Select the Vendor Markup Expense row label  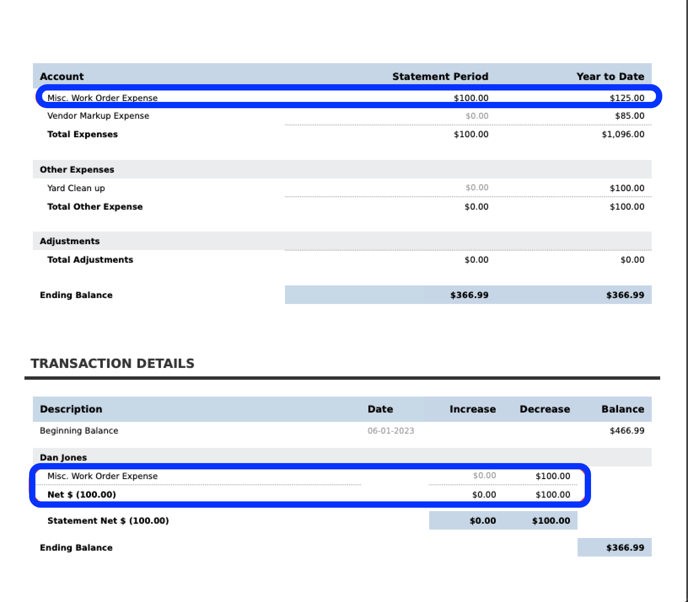point(98,116)
